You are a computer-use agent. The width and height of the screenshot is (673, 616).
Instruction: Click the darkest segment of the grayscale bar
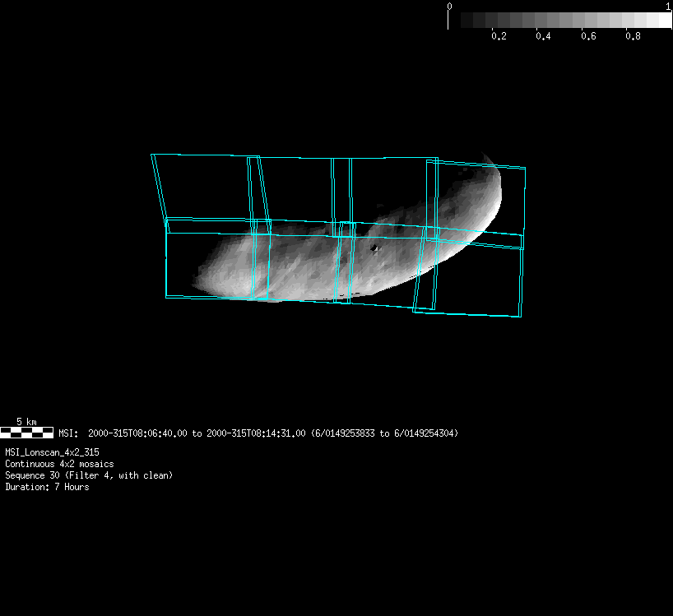466,21
